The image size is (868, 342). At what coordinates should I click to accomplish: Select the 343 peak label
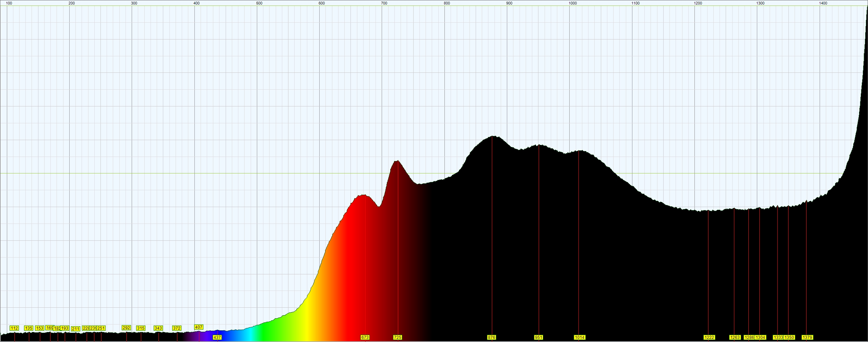pos(158,328)
